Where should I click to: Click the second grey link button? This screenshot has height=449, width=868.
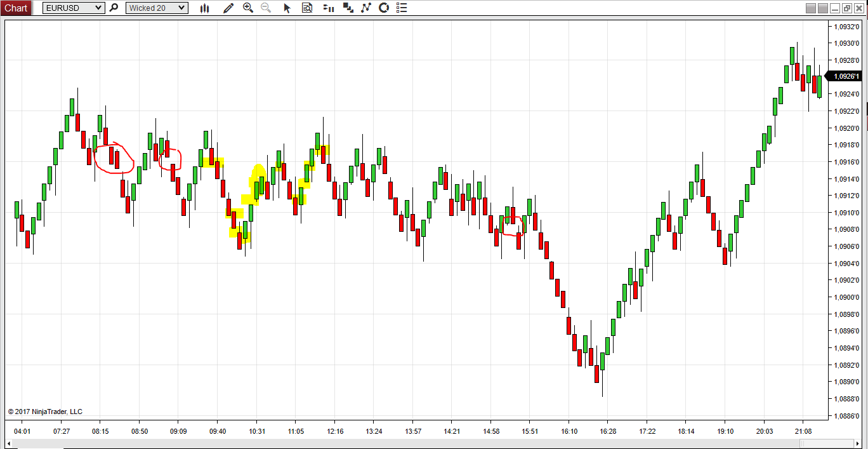click(x=823, y=8)
